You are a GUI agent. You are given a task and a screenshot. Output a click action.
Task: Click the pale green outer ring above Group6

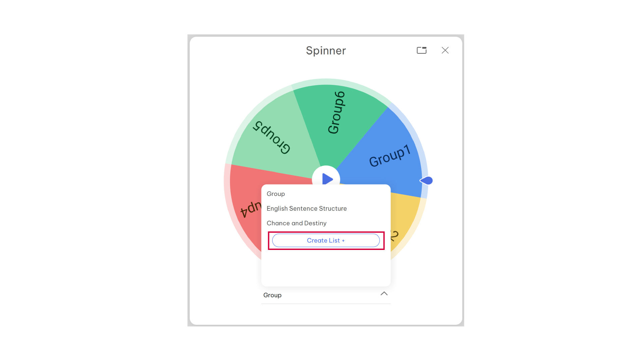pyautogui.click(x=339, y=82)
